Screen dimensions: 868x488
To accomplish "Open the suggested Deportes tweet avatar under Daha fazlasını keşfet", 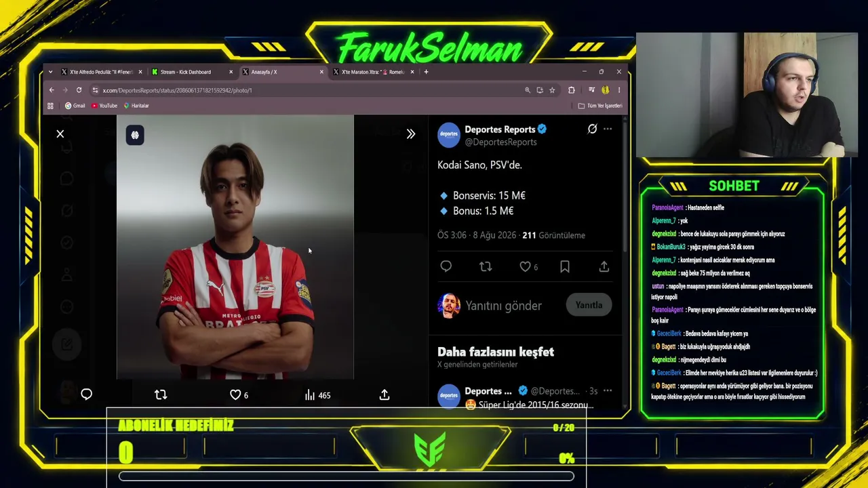I will [x=449, y=397].
